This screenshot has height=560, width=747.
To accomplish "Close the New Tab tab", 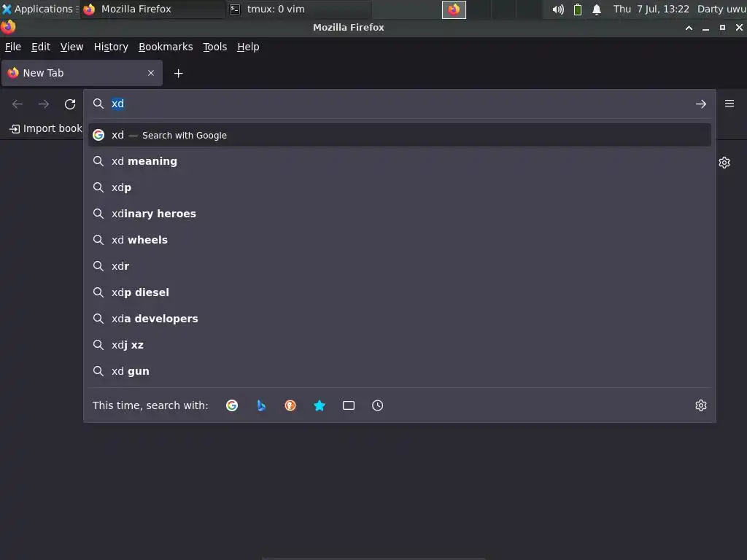I will click(151, 73).
